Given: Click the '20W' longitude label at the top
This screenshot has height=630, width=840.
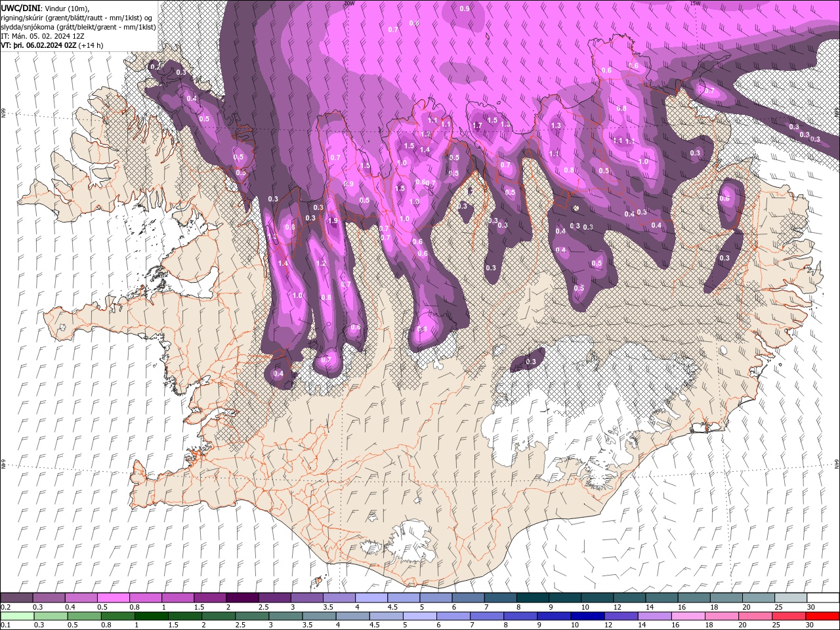Looking at the screenshot, I should (349, 3).
